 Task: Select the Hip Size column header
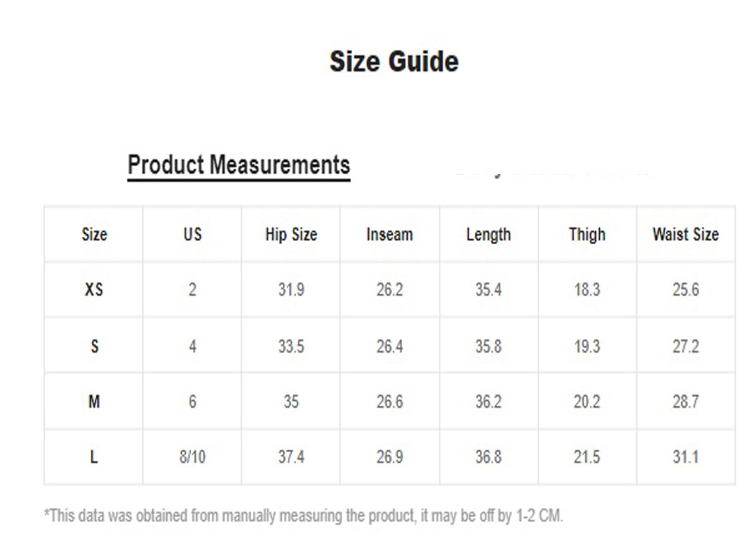click(x=291, y=234)
